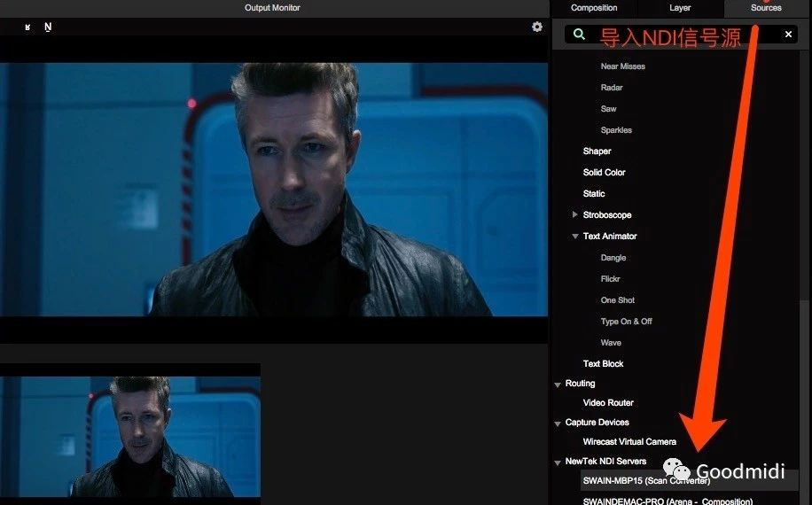Select the Radar source
The image size is (812, 505).
[x=612, y=88]
